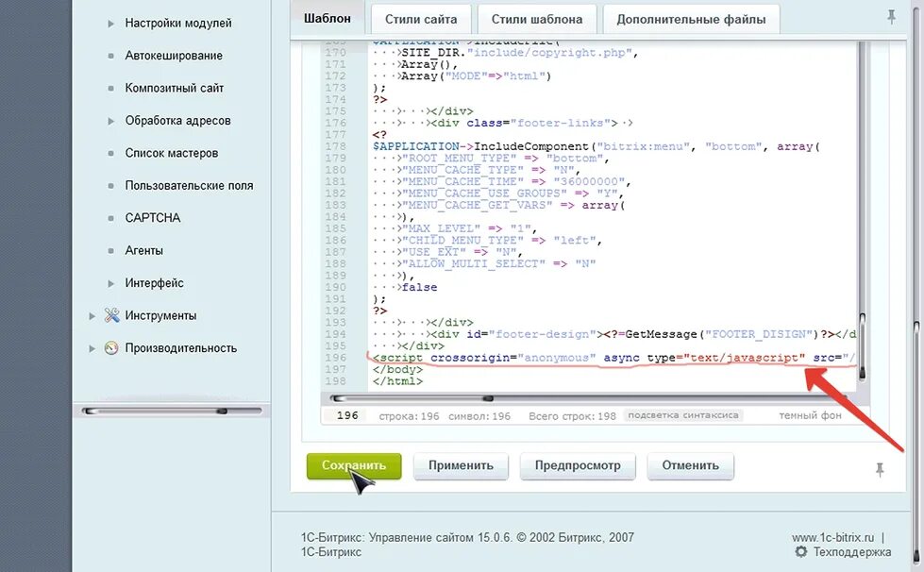Click the Отменить button
This screenshot has width=924, height=572.
pyautogui.click(x=690, y=465)
